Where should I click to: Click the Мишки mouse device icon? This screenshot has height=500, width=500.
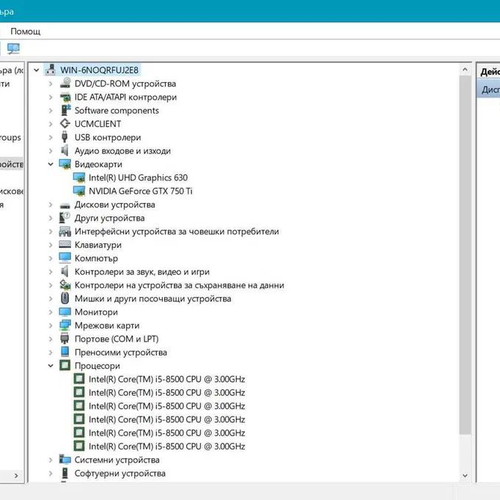click(65, 298)
